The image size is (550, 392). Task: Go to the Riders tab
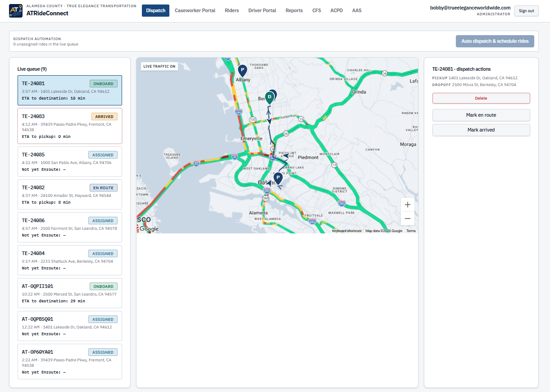232,10
